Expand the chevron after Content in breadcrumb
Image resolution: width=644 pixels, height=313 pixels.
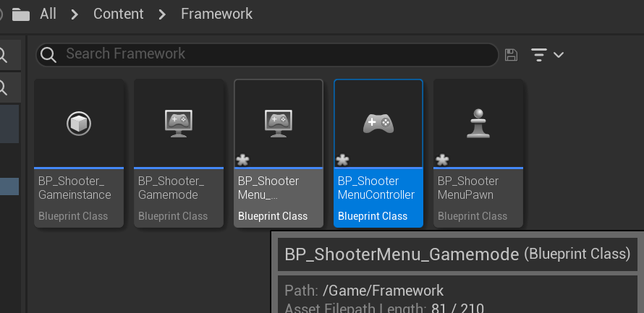(162, 14)
